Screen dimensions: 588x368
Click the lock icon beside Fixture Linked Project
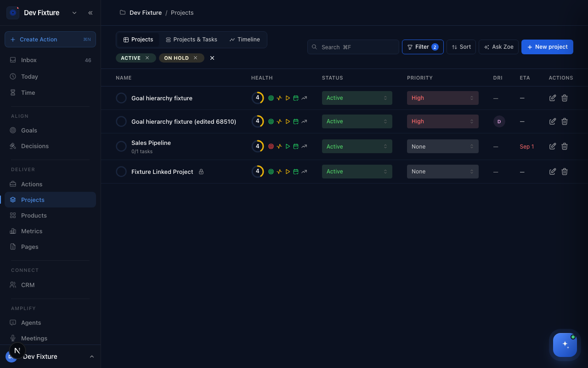click(201, 172)
